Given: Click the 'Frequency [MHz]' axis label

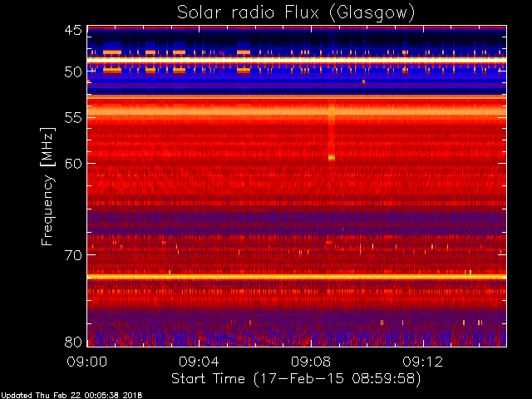Looking at the screenshot, I should pos(47,186).
